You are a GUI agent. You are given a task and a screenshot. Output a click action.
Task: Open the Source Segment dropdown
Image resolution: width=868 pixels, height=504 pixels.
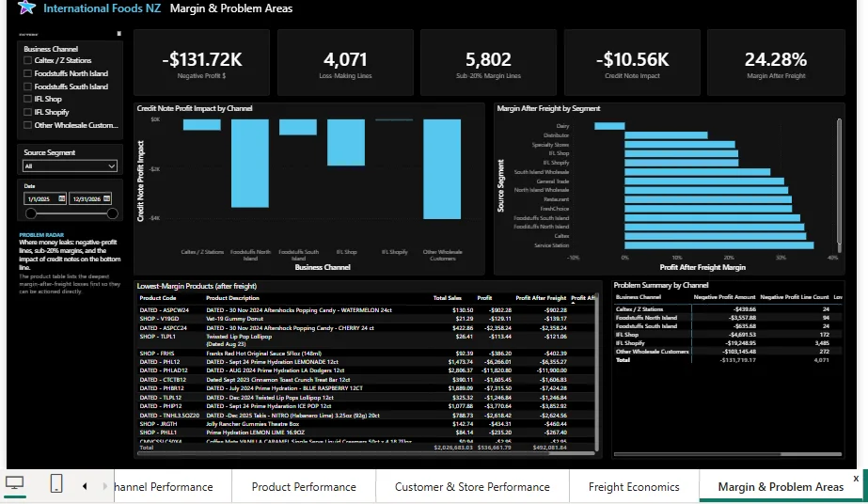pos(70,166)
